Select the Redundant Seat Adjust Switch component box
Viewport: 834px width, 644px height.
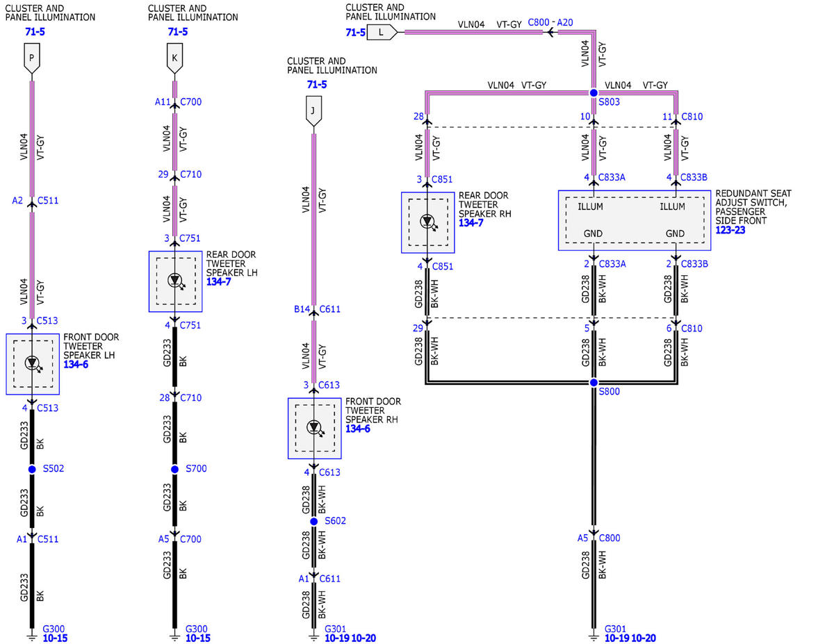(635, 220)
